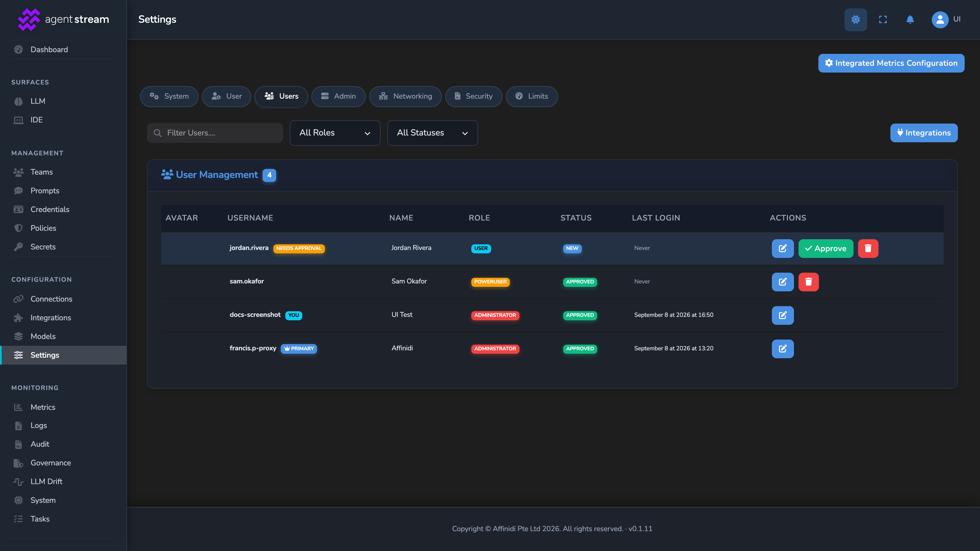Click the YOU badge on docs-screenshot
980x551 pixels.
pyautogui.click(x=293, y=315)
